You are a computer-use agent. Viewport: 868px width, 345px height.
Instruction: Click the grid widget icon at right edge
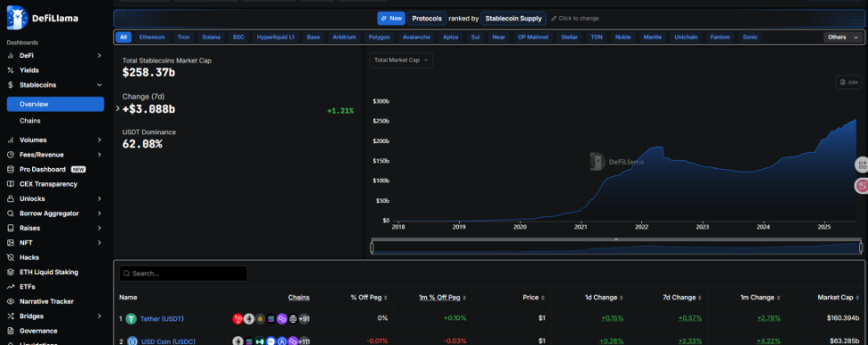(x=862, y=164)
